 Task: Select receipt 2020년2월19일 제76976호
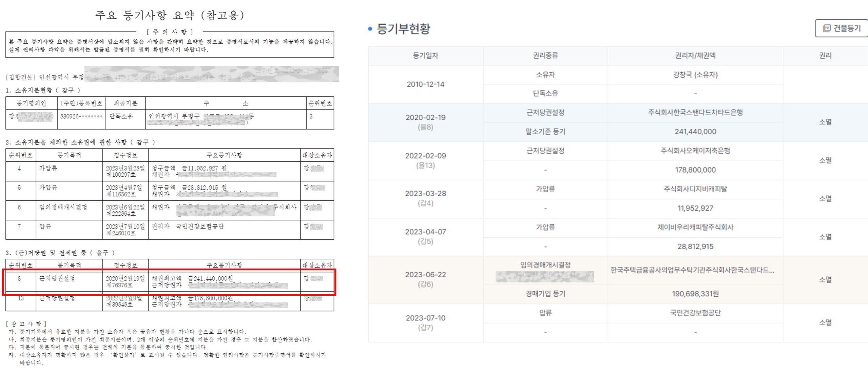(x=125, y=281)
